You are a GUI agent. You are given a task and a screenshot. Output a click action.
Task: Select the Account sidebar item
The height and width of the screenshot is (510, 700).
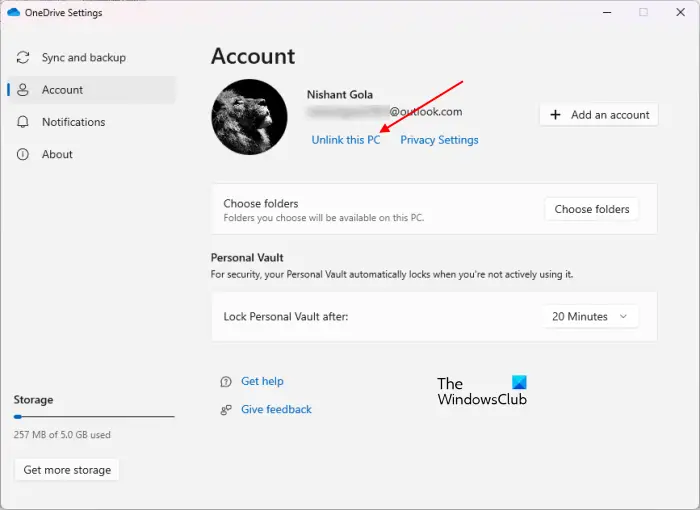pyautogui.click(x=92, y=90)
